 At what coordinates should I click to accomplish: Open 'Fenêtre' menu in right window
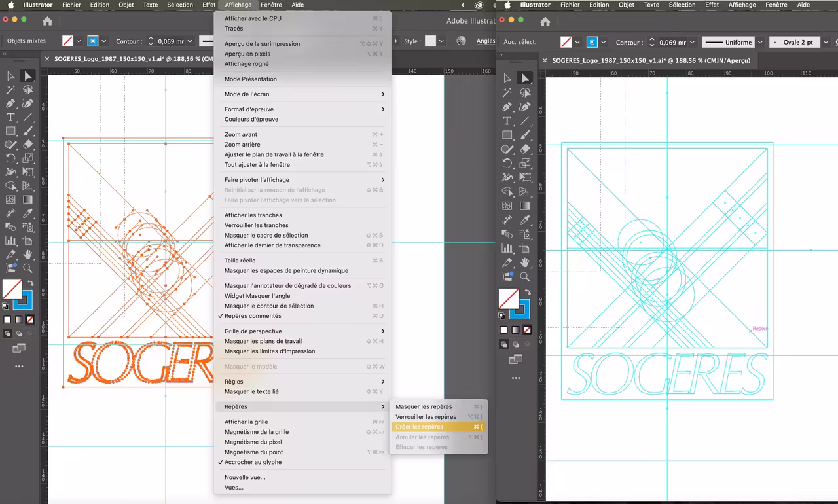click(776, 5)
